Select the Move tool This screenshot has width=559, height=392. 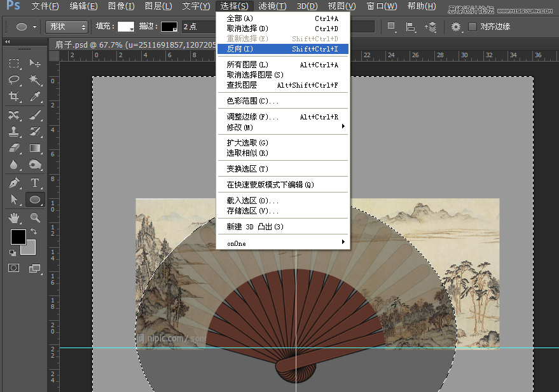pyautogui.click(x=35, y=64)
